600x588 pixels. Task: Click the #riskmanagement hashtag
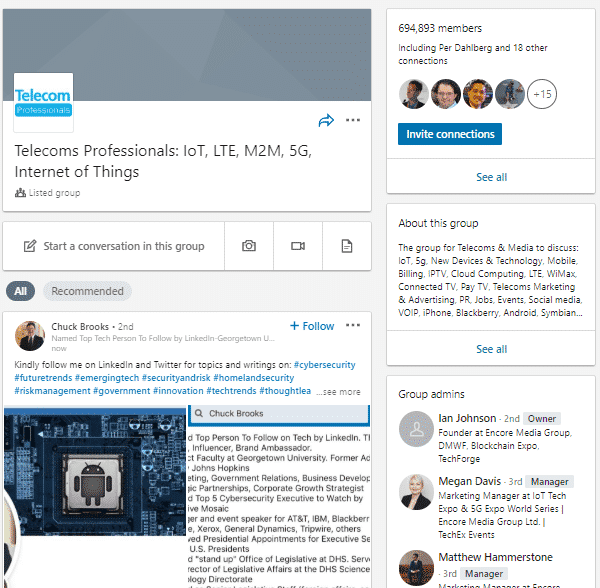tap(52, 391)
